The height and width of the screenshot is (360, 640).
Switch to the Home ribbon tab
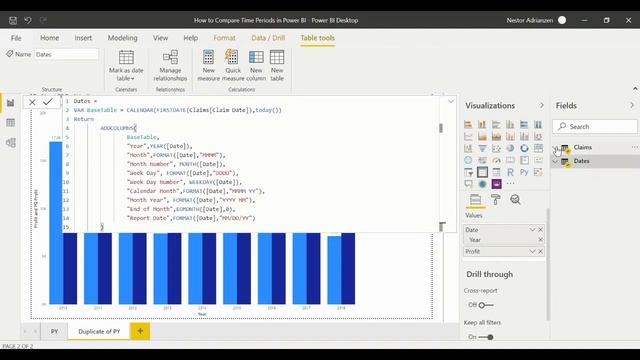click(x=49, y=38)
